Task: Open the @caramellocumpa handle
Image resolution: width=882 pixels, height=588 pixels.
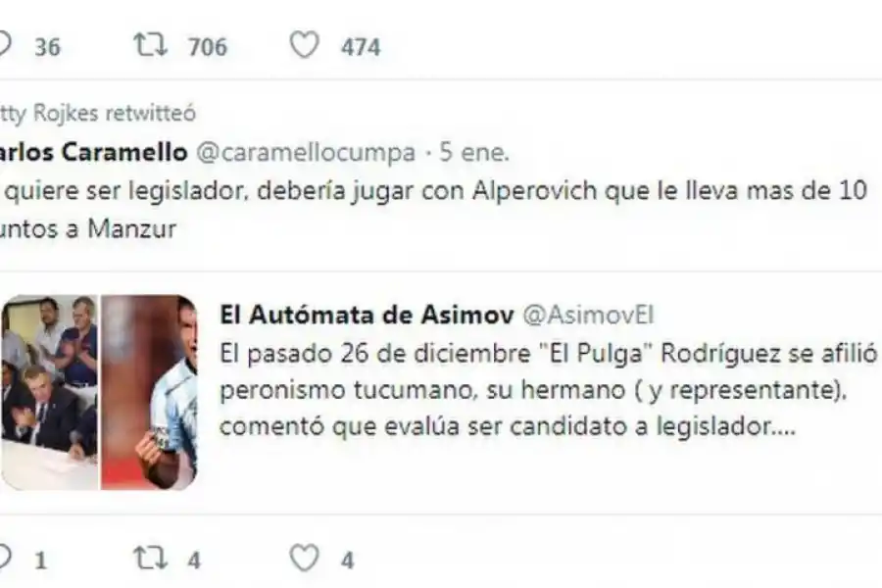Action: [306, 153]
